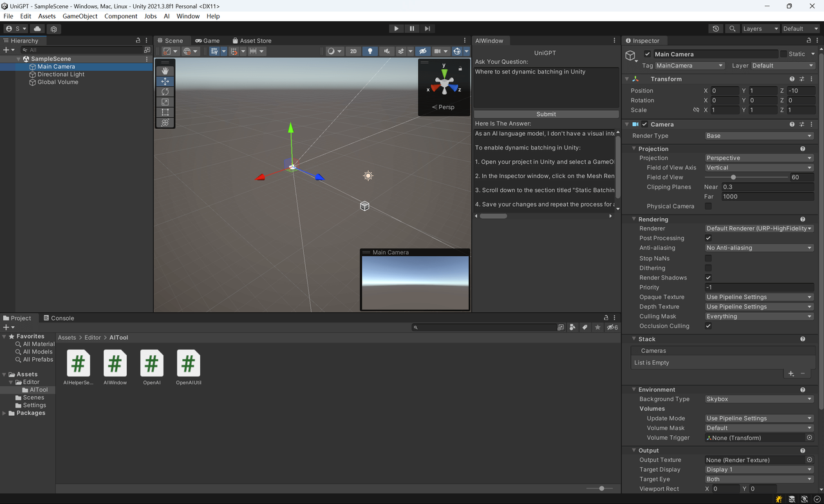
Task: Toggle scene lighting with the bulb icon
Action: coord(370,51)
